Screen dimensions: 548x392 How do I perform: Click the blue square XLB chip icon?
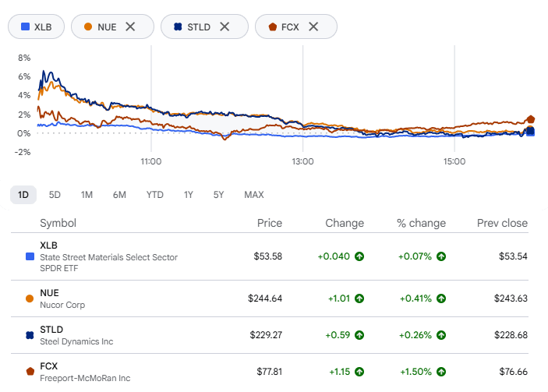tap(25, 26)
